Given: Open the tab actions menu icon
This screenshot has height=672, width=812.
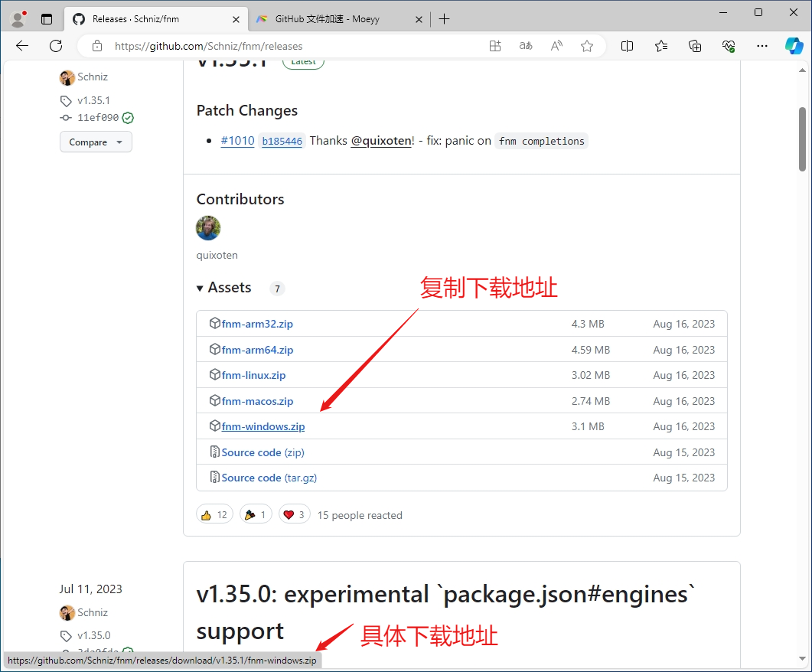Looking at the screenshot, I should (47, 19).
